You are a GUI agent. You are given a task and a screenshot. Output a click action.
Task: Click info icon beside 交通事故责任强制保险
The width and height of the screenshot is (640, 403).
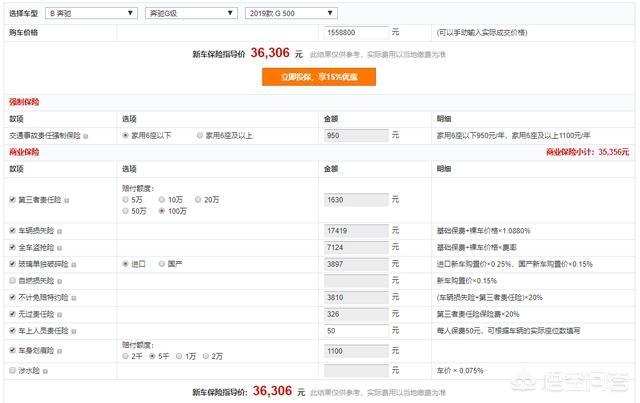point(85,136)
